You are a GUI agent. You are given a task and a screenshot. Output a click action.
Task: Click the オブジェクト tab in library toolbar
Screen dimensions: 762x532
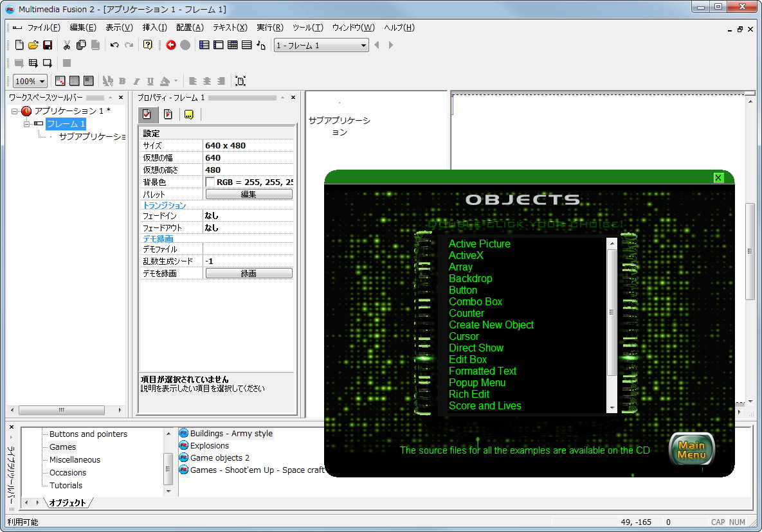(67, 503)
